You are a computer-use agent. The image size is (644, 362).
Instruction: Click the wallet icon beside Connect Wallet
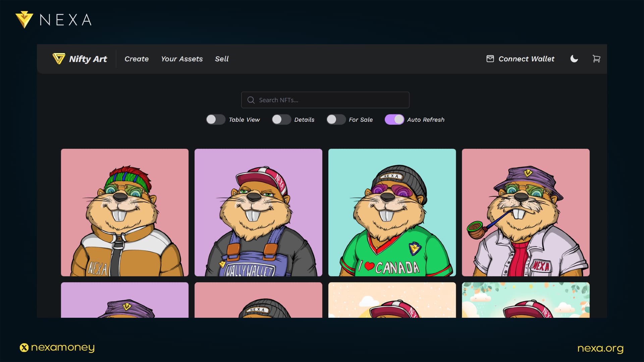click(490, 59)
